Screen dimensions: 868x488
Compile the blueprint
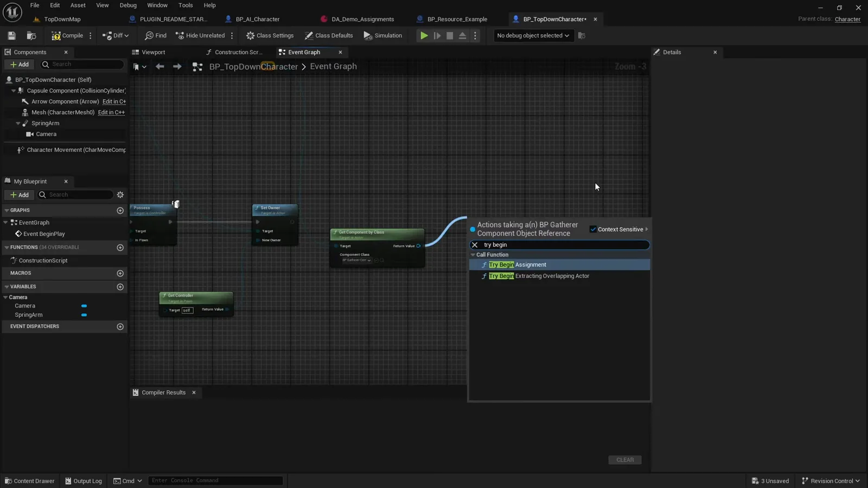coord(67,36)
